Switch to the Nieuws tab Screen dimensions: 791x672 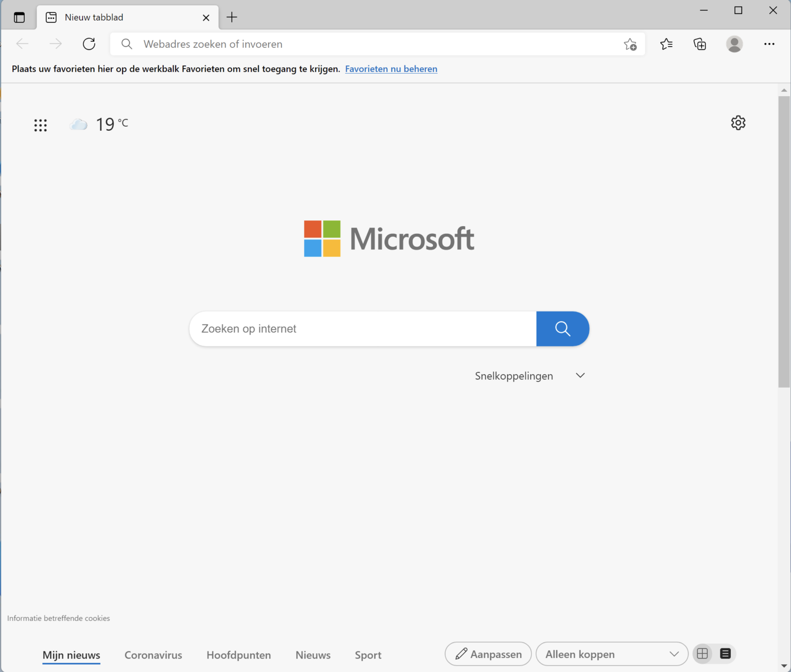[x=313, y=655]
